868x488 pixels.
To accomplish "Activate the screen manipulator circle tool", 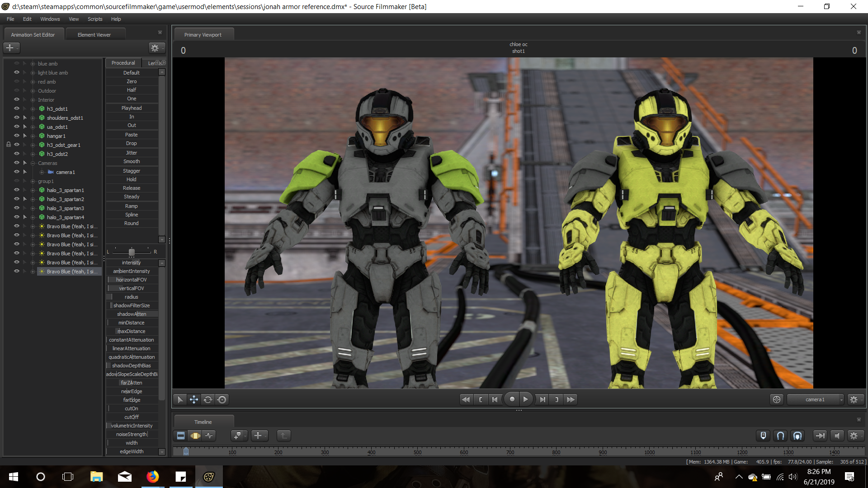I will pos(222,399).
